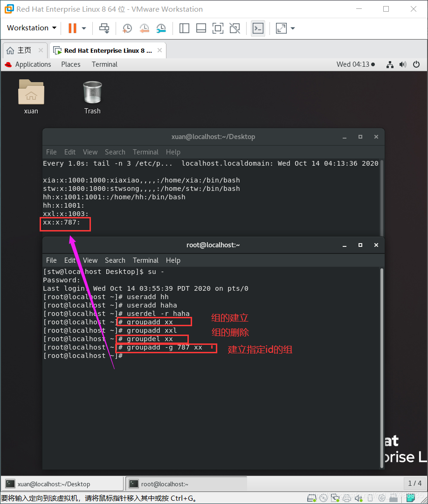Click the network status icon
Viewport: 428px width, 504px height.
[x=390, y=64]
